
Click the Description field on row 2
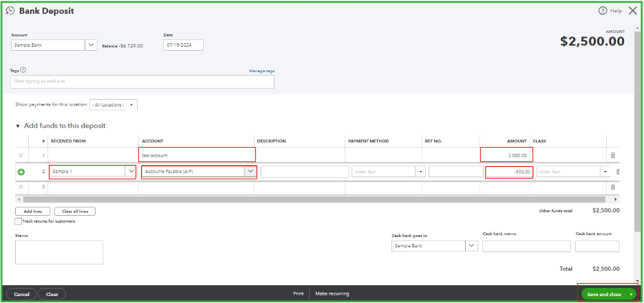pos(304,172)
